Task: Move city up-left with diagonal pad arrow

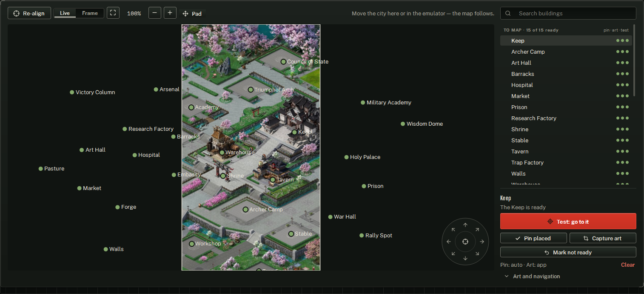Action: click(x=453, y=230)
